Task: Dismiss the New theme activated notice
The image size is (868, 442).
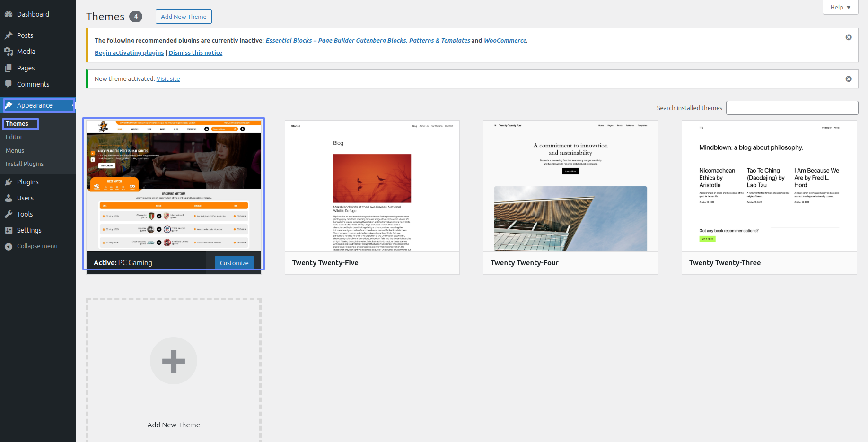Action: point(849,79)
